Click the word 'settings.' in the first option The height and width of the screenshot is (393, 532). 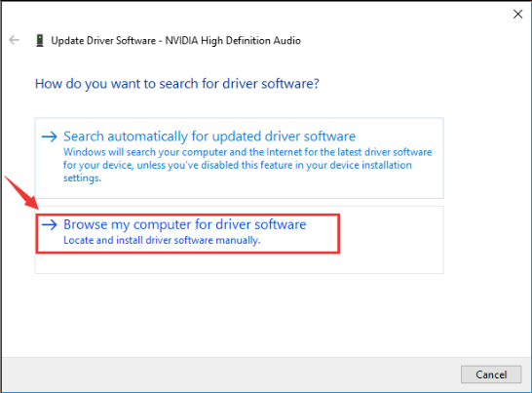tap(82, 178)
